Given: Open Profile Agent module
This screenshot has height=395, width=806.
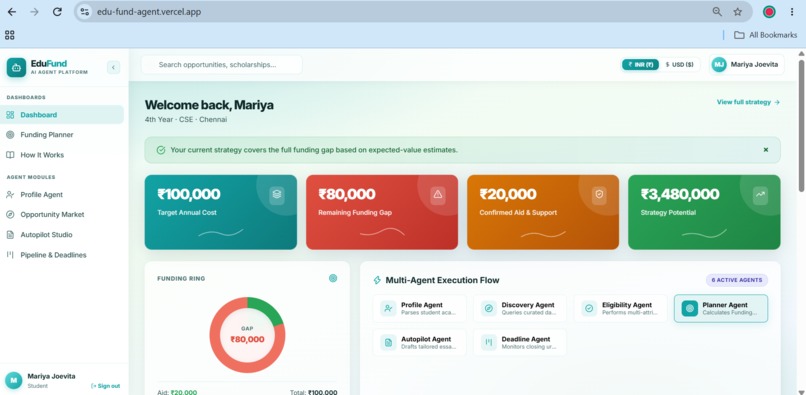Looking at the screenshot, I should point(62,194).
